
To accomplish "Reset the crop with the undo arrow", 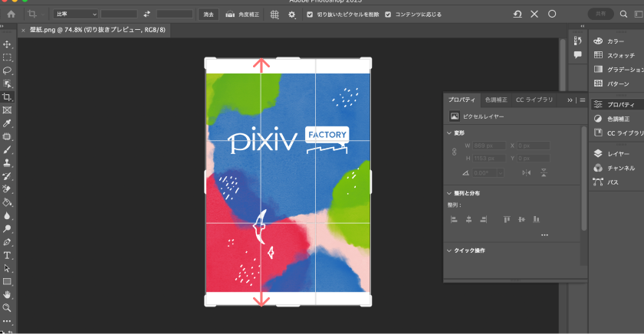I will pos(517,14).
